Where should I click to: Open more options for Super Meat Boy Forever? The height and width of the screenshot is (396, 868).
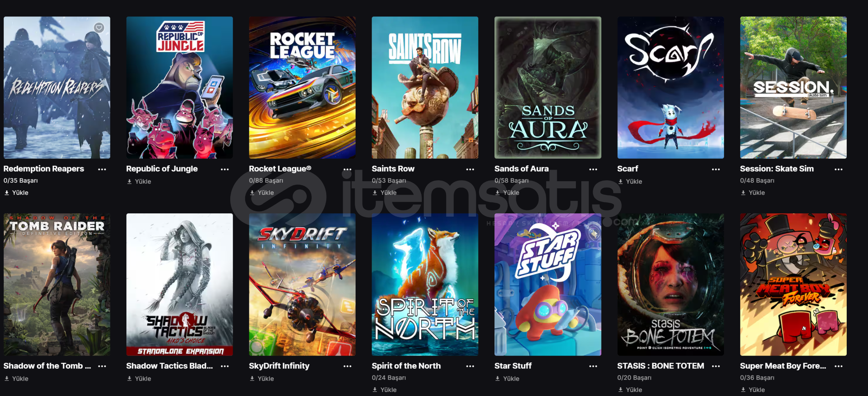(838, 366)
